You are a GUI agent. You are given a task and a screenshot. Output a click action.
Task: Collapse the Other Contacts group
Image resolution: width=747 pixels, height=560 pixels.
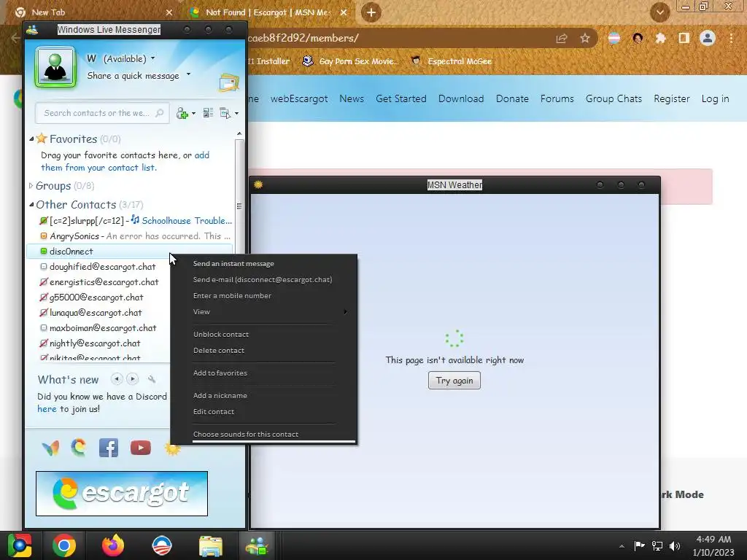31,204
